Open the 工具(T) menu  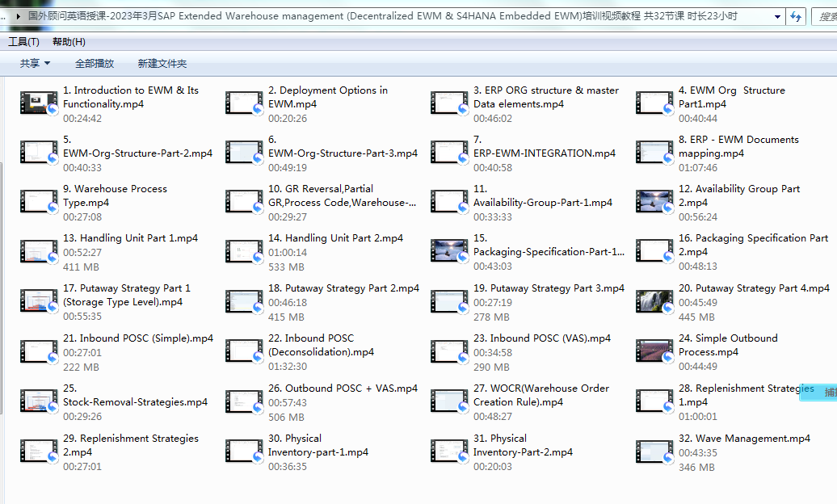click(x=24, y=42)
